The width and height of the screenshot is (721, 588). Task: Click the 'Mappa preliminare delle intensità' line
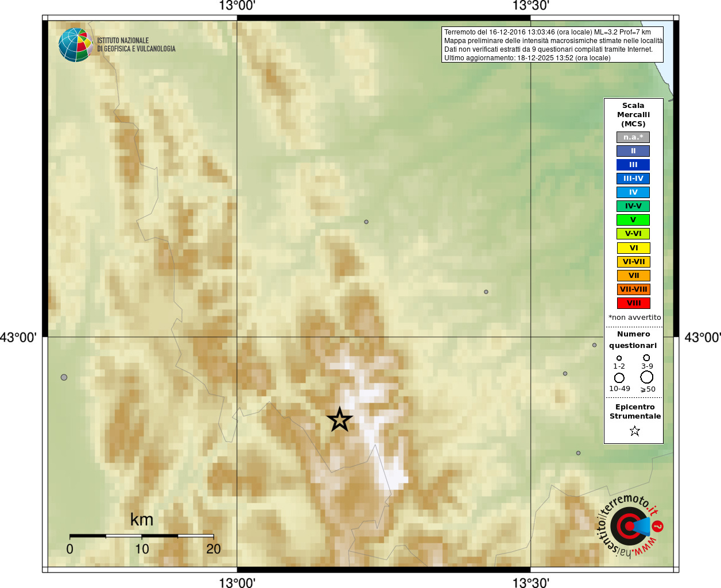[x=553, y=41]
